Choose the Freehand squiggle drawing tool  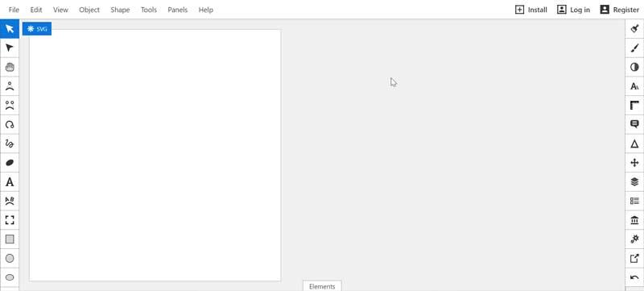(10, 143)
